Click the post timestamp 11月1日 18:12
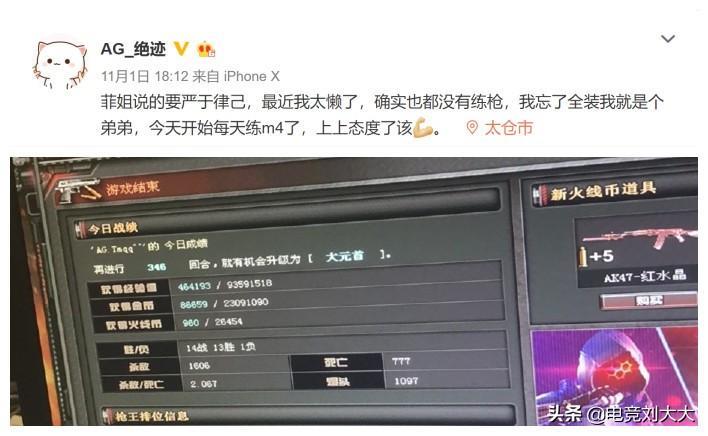Image resolution: width=708 pixels, height=436 pixels. pyautogui.click(x=144, y=76)
